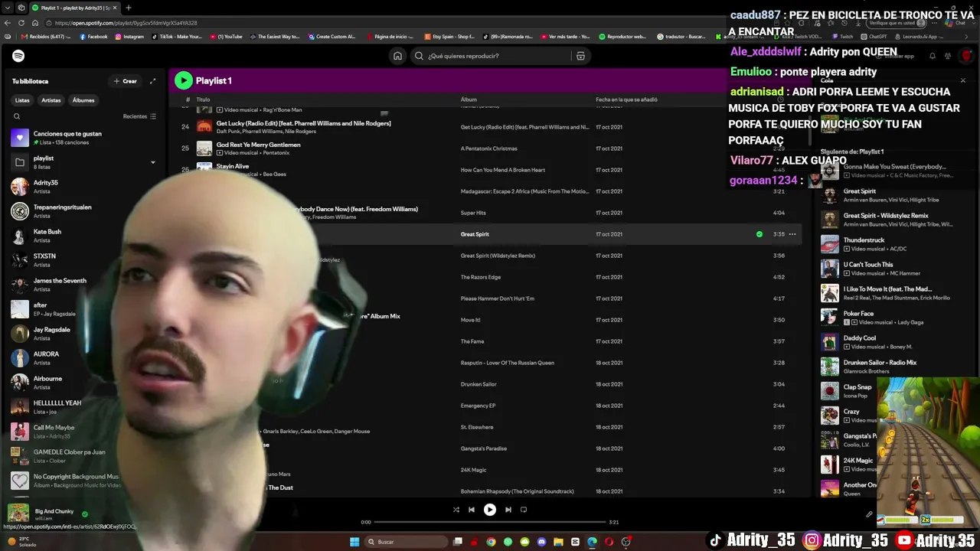Sort tracks by the Álbum column
980x551 pixels.
click(x=469, y=99)
